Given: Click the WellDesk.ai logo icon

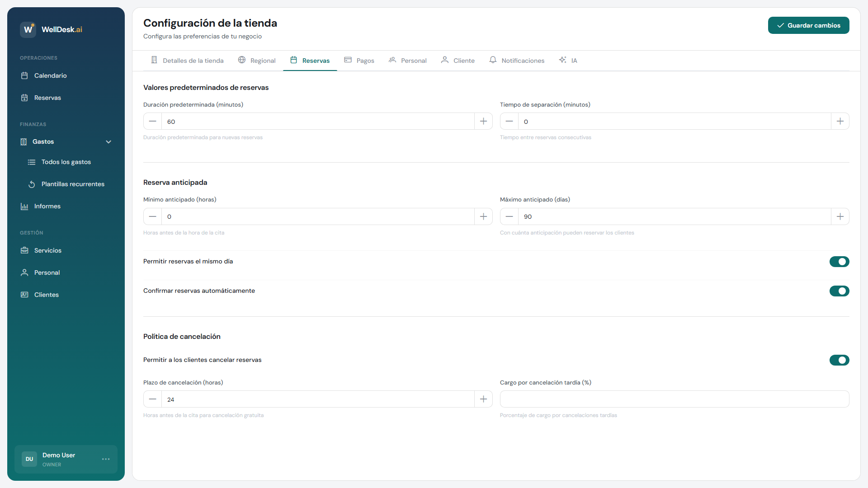Looking at the screenshot, I should click(x=28, y=29).
